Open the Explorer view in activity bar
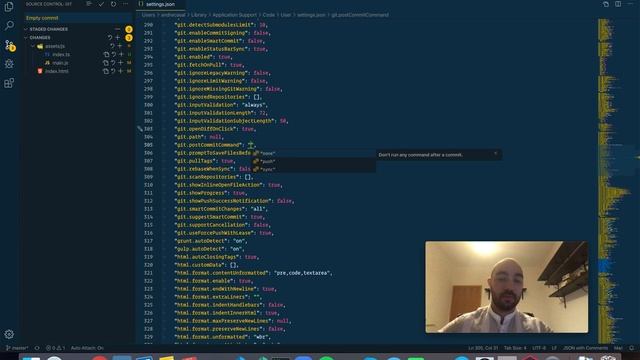This screenshot has height=360, width=640. [x=9, y=7]
